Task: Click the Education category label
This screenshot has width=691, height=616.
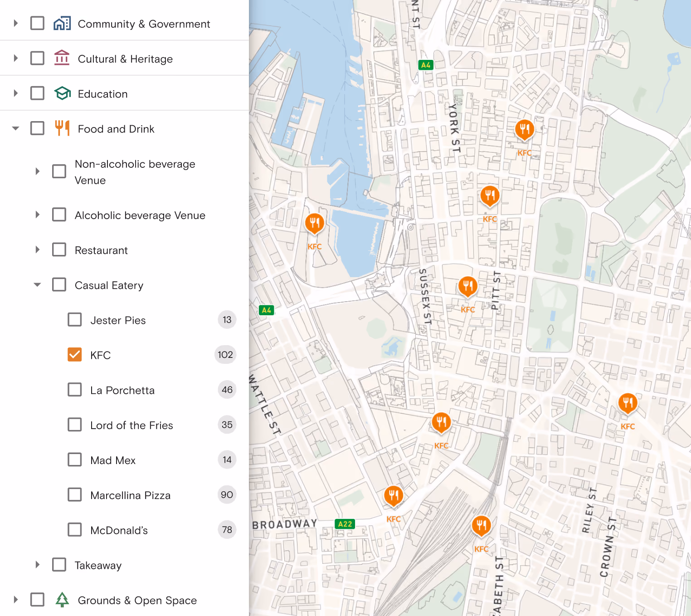Action: click(x=102, y=94)
